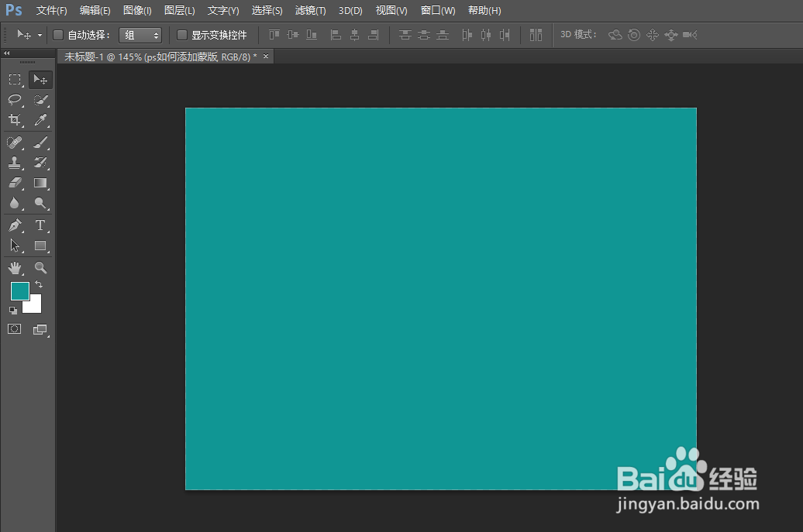Click 3D Roll mode icon

tap(634, 35)
